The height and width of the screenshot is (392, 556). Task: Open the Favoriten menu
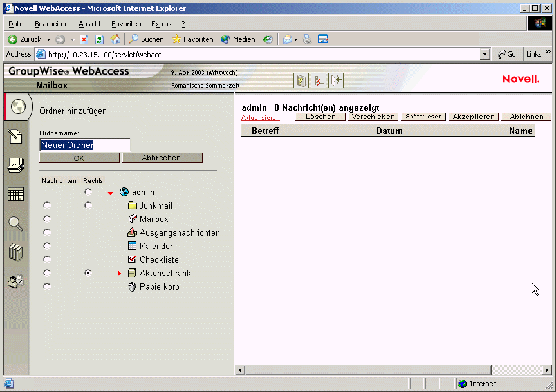click(126, 24)
